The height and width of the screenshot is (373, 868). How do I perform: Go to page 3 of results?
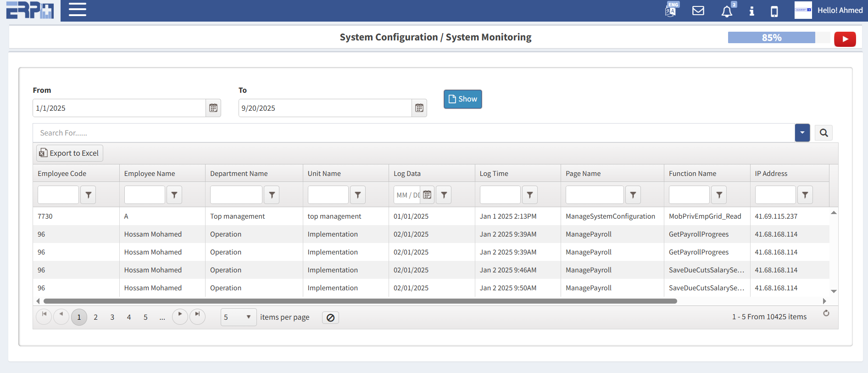click(x=112, y=317)
